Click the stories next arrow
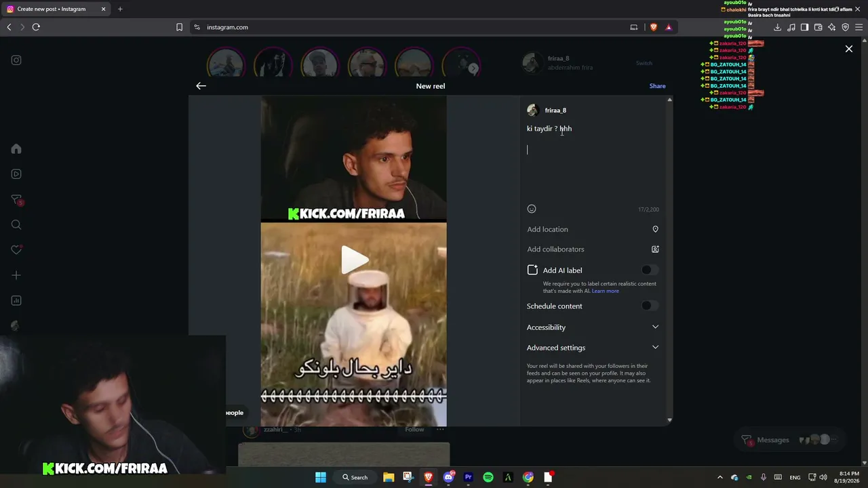The width and height of the screenshot is (868, 488). [473, 68]
